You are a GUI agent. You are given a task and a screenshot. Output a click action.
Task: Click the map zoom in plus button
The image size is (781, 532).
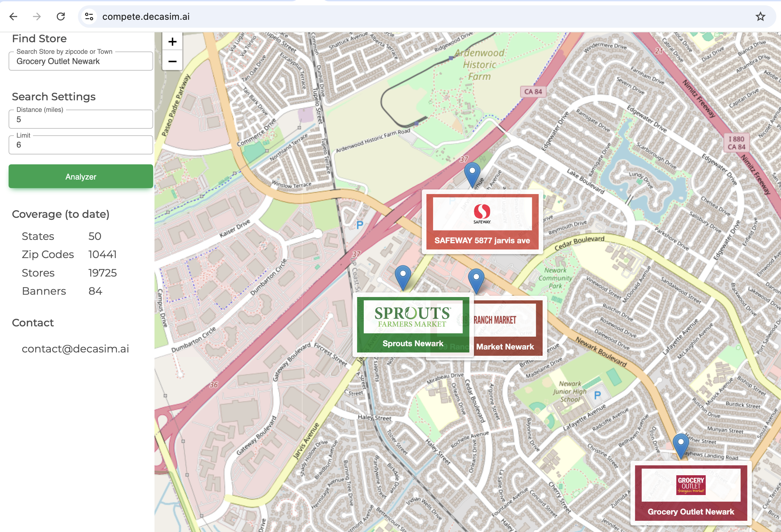pyautogui.click(x=172, y=42)
